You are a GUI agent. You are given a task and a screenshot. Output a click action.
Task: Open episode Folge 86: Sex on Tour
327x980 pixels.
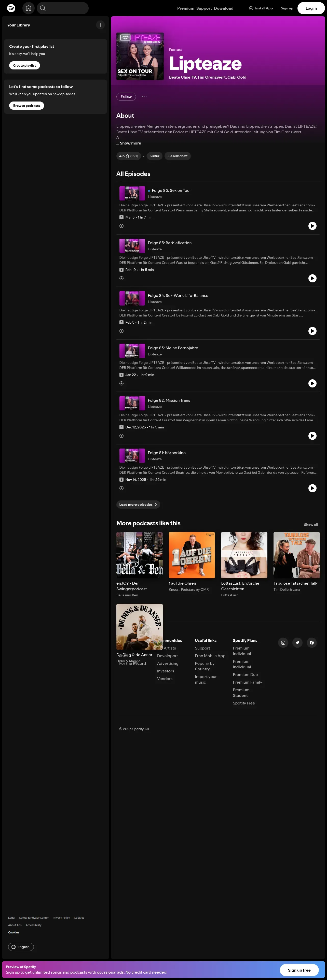point(171,191)
